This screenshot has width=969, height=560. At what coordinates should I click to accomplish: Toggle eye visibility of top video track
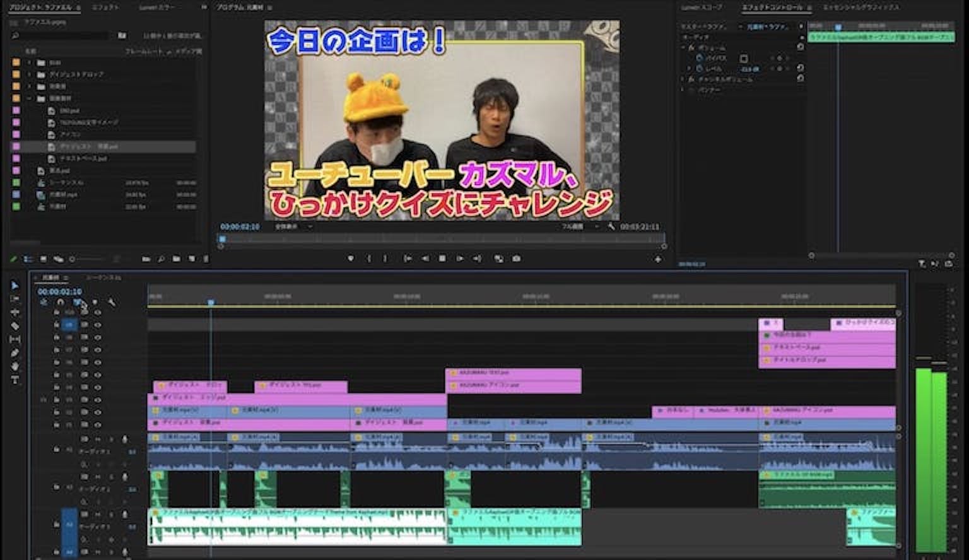(97, 313)
